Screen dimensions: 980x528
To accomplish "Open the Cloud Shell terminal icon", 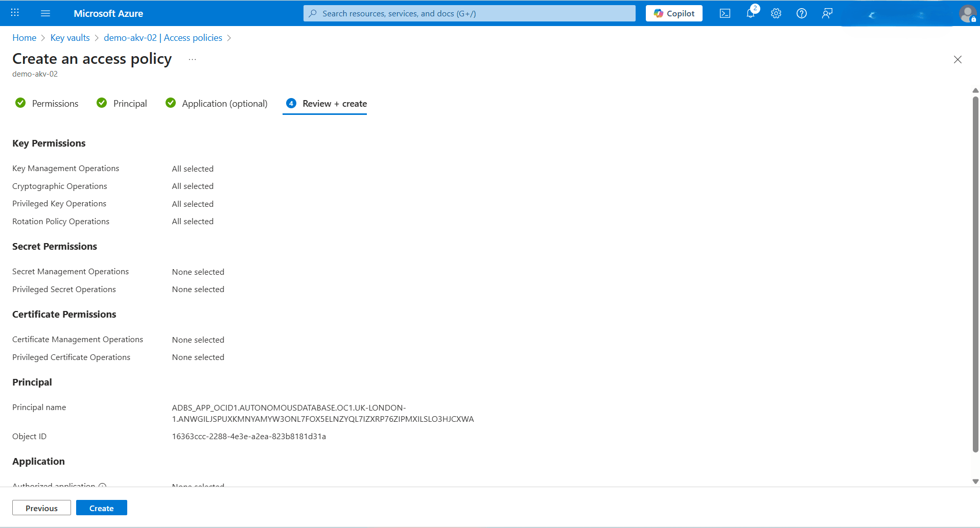I will pos(725,13).
